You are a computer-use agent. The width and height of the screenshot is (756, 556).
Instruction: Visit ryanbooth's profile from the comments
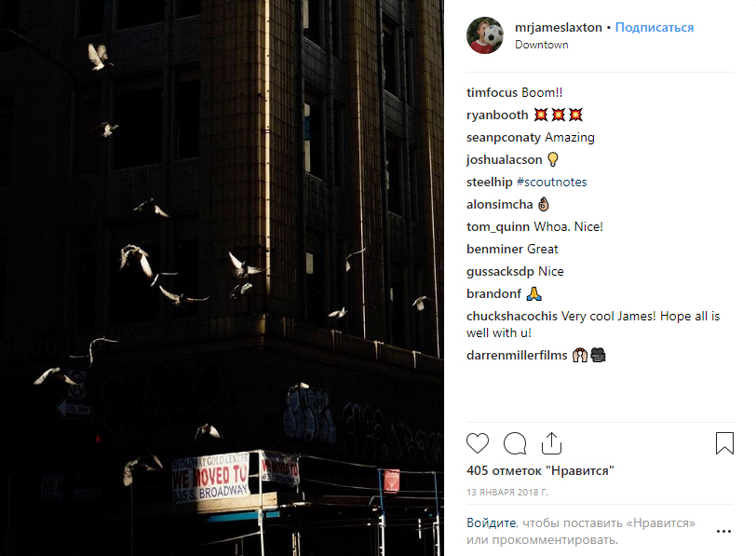[497, 115]
